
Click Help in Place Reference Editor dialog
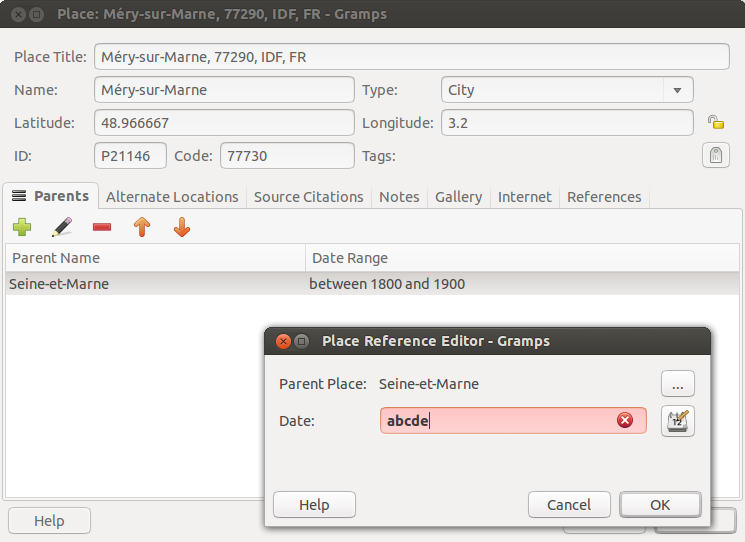click(x=314, y=504)
